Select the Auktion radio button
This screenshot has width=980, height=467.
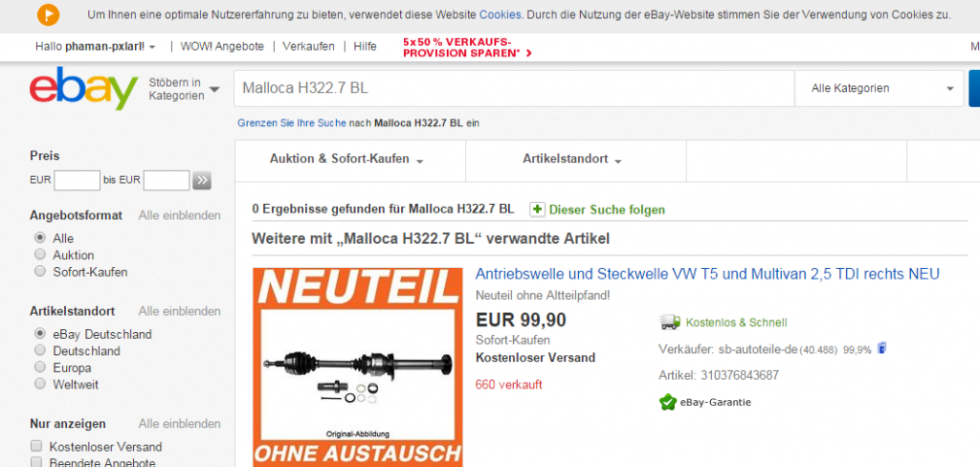coord(40,255)
